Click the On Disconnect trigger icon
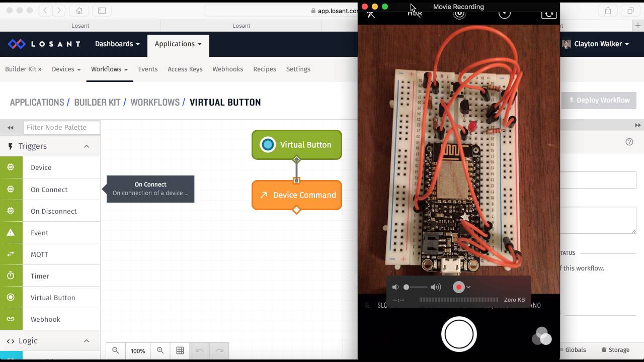The width and height of the screenshot is (644, 362). tap(11, 211)
